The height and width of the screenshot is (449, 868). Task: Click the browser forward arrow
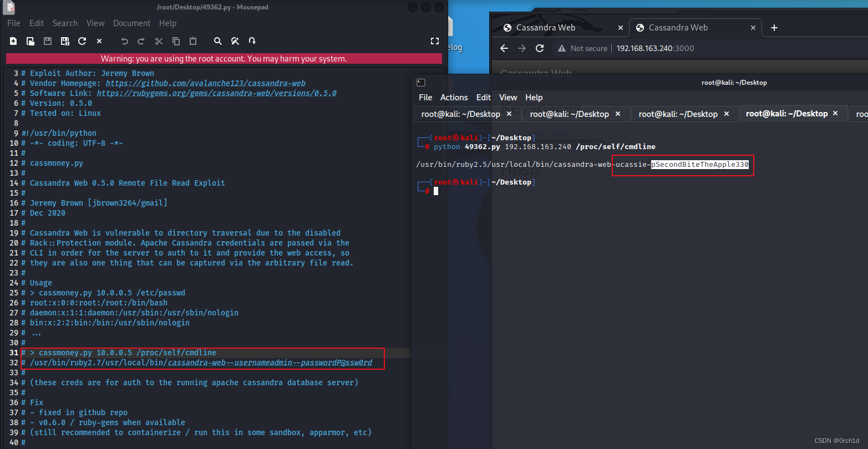click(521, 48)
